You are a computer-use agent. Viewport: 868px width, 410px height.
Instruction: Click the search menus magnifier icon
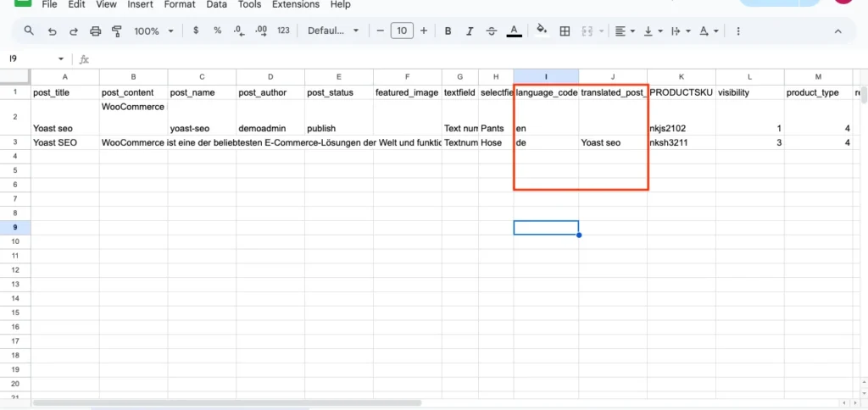click(x=29, y=31)
